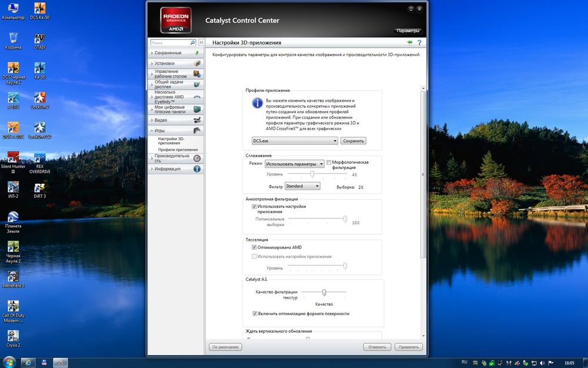Click the green pin page icon

pyautogui.click(x=409, y=43)
